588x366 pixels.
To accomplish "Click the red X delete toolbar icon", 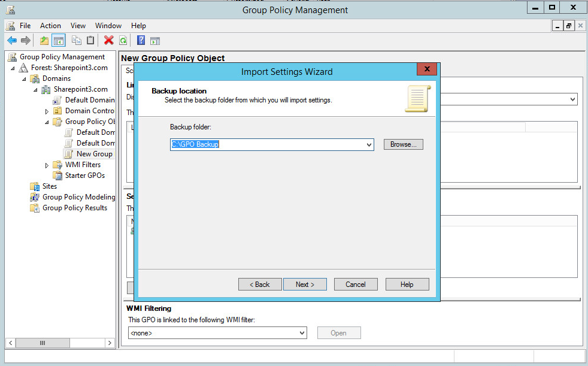I will tap(108, 41).
